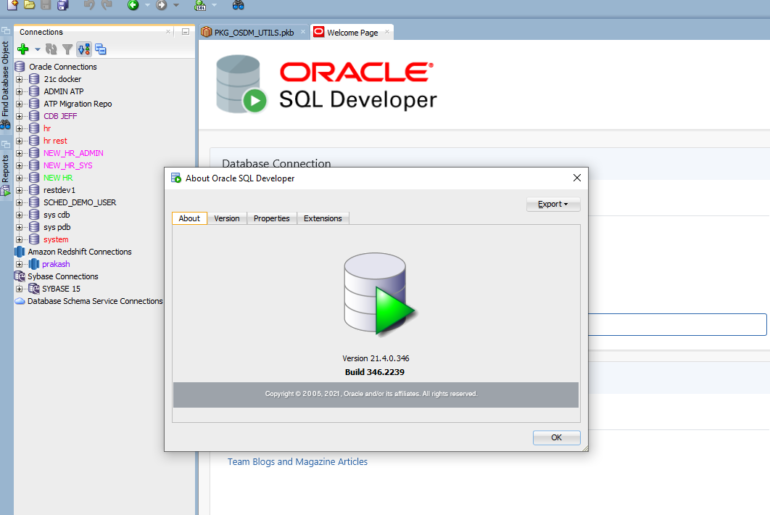Select the Extensions tab in dialog
The height and width of the screenshot is (515, 770).
[323, 218]
